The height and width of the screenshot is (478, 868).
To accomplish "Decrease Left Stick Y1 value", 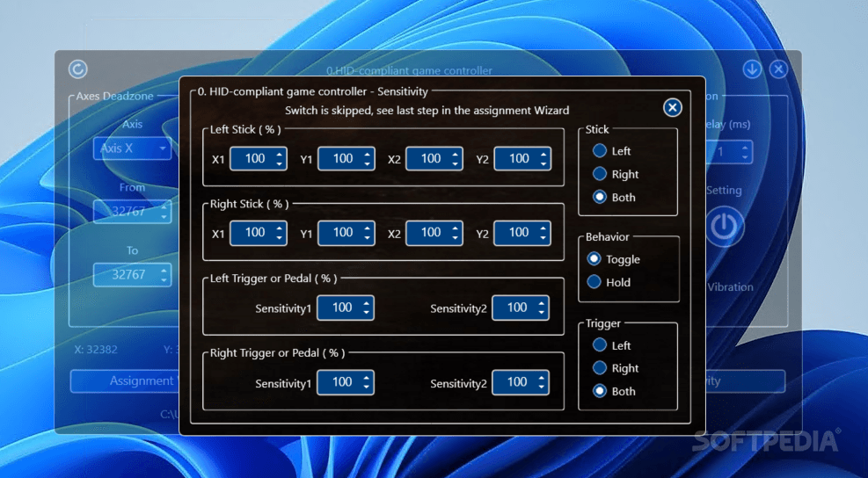I will tap(368, 163).
